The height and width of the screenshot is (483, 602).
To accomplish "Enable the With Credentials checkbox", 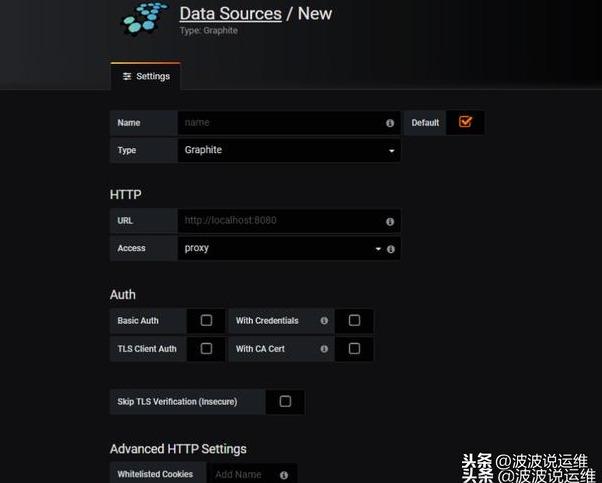I will coord(354,320).
